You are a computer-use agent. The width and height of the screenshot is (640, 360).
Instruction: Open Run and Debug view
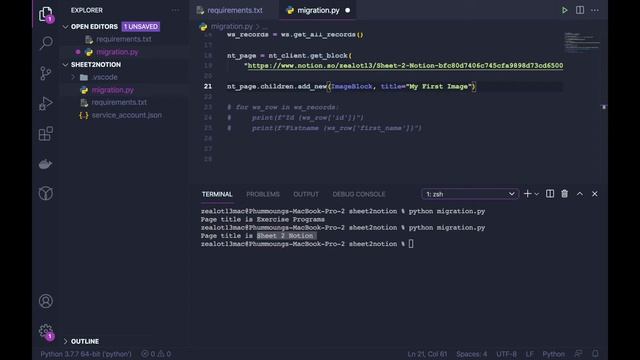pyautogui.click(x=46, y=103)
